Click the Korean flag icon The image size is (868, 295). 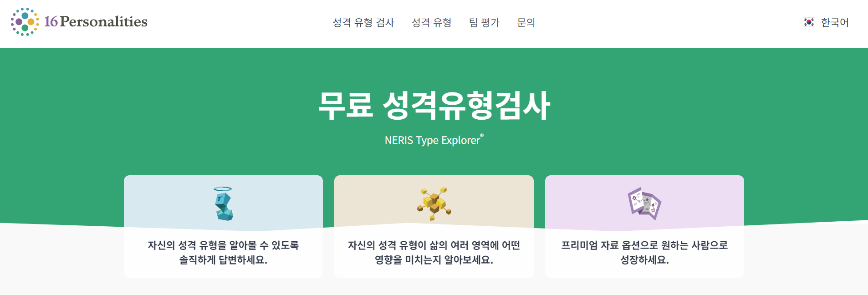click(x=808, y=22)
